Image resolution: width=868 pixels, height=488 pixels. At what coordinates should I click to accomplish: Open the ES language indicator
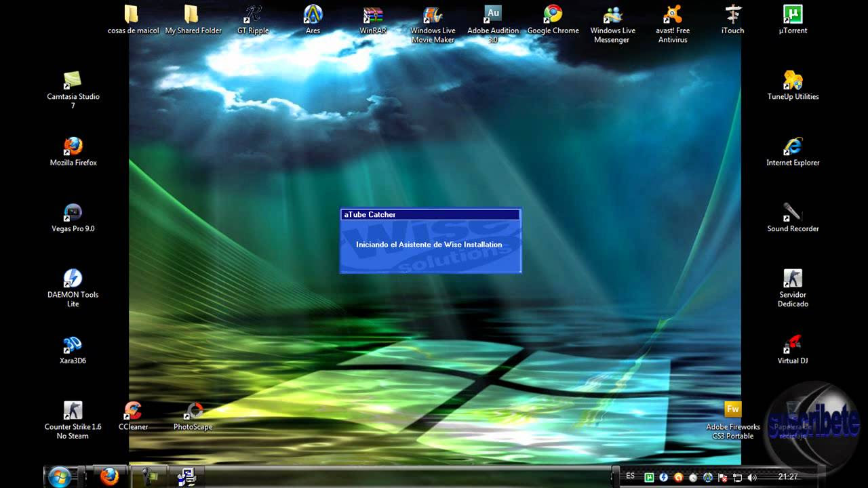pyautogui.click(x=631, y=476)
